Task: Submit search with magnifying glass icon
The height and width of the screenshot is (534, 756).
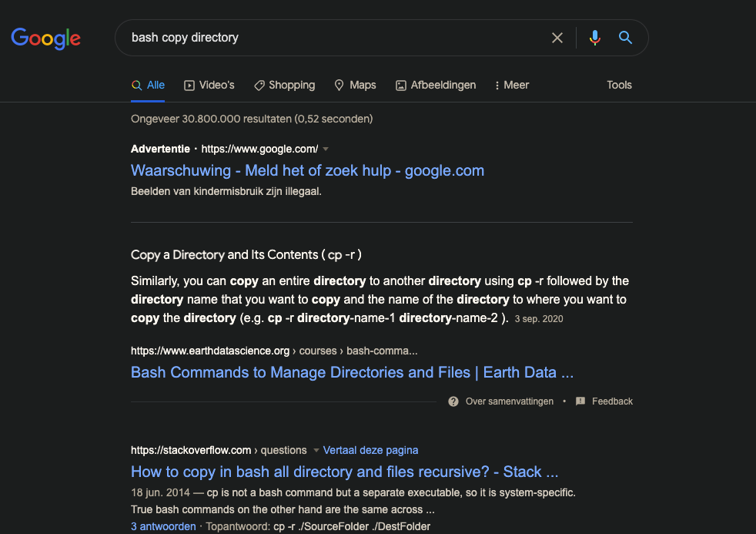Action: 625,38
